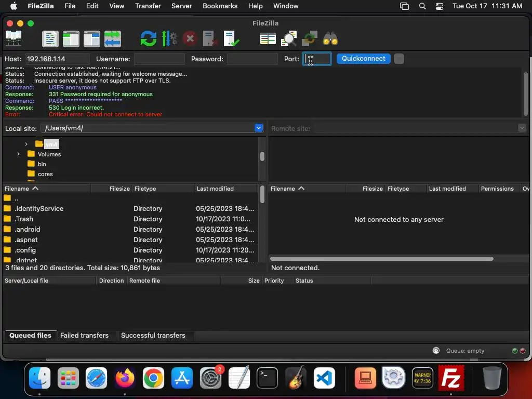The height and width of the screenshot is (399, 532).
Task: Select the .IdentityService directory row
Action: [130, 209]
